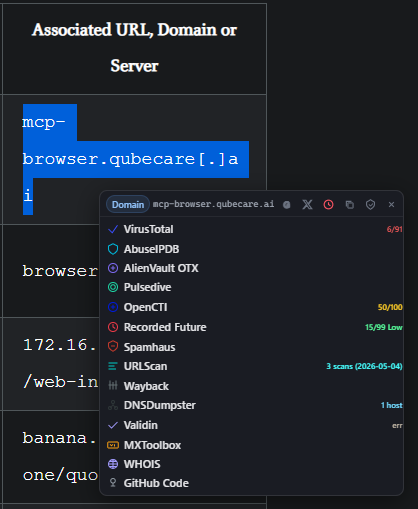Screen dimensions: 418x509
Task: Click the AlienVault OTX icon
Action: [113, 268]
